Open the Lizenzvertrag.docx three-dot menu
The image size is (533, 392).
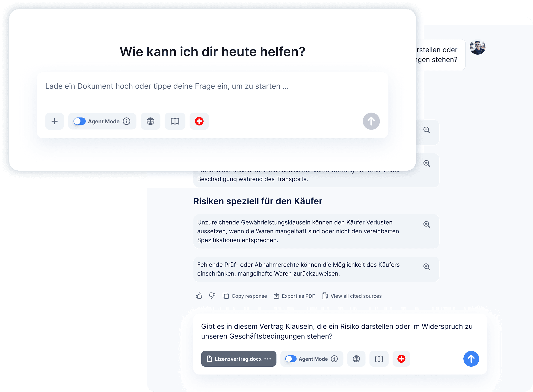tap(268, 359)
